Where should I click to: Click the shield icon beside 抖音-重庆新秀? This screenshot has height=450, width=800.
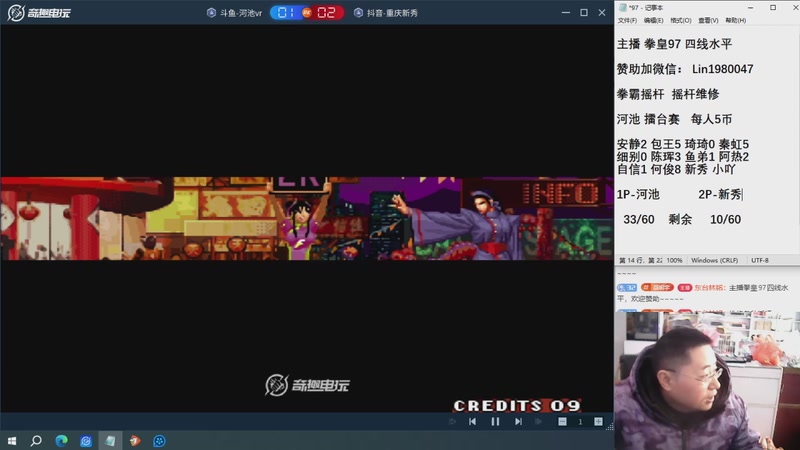coord(358,13)
